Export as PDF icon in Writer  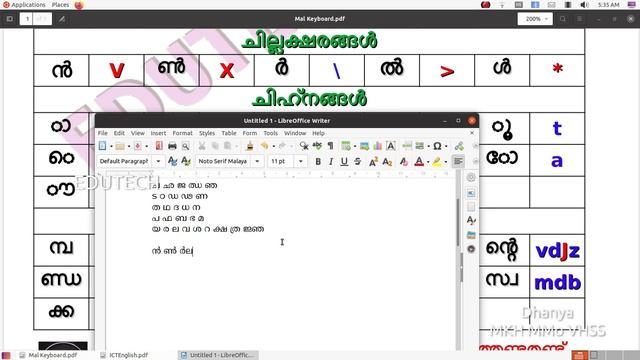(159, 146)
